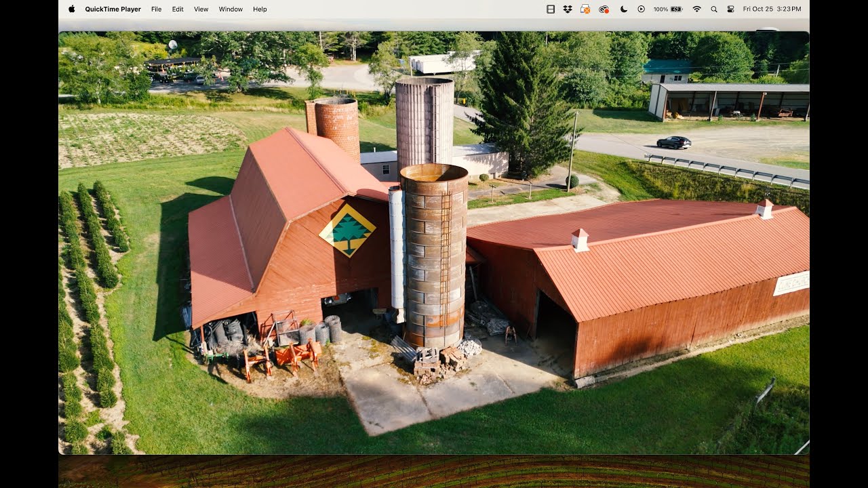
Task: Click the red barn video frame
Action: click(434, 243)
